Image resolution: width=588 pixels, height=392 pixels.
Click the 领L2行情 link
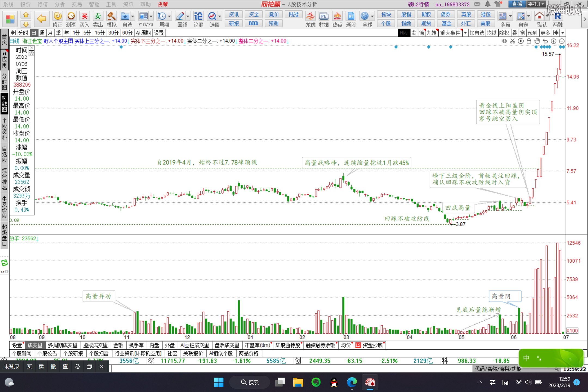(418, 4)
